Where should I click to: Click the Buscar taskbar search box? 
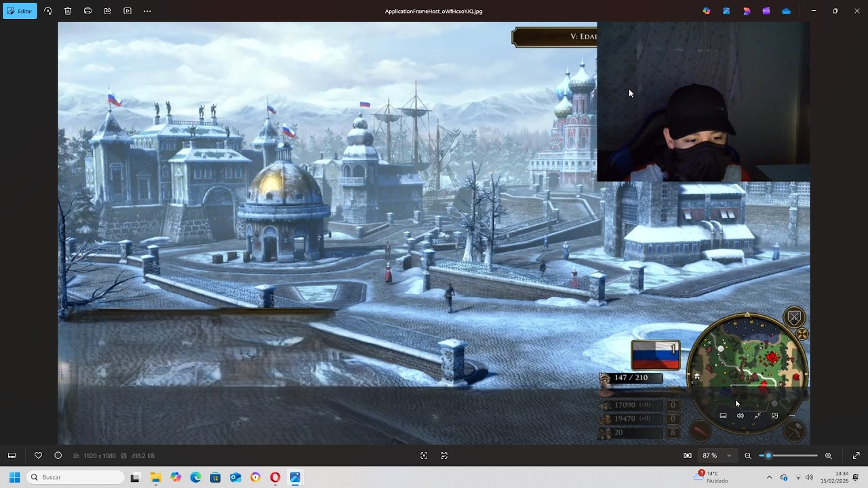pos(76,477)
